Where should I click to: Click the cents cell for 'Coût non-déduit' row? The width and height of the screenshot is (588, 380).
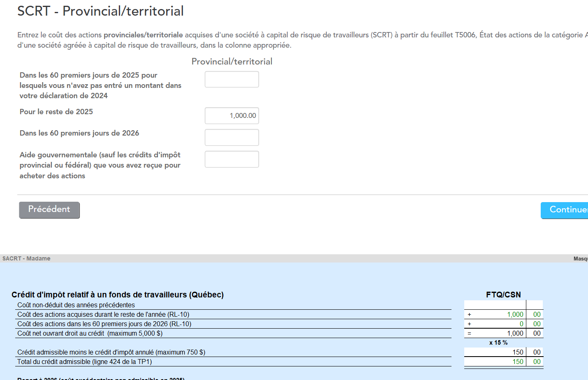pos(535,305)
